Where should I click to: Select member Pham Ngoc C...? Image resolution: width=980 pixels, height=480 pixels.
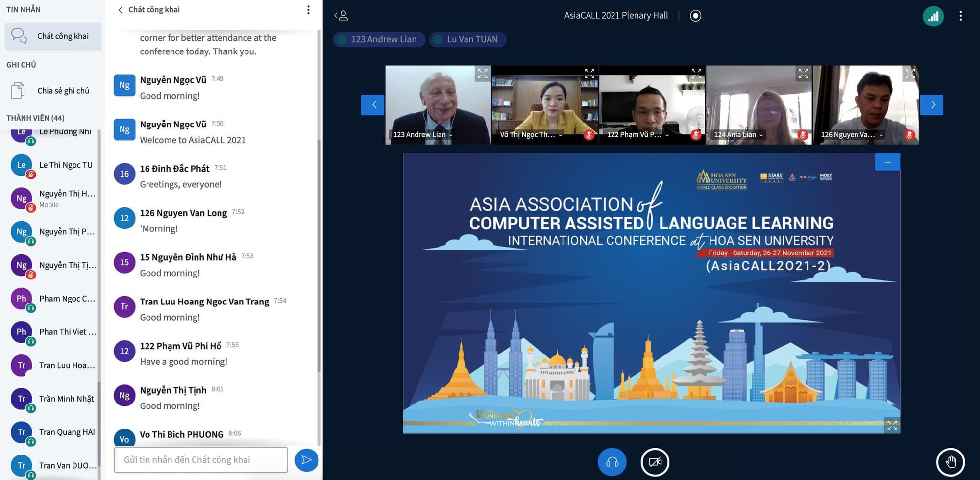[53, 299]
